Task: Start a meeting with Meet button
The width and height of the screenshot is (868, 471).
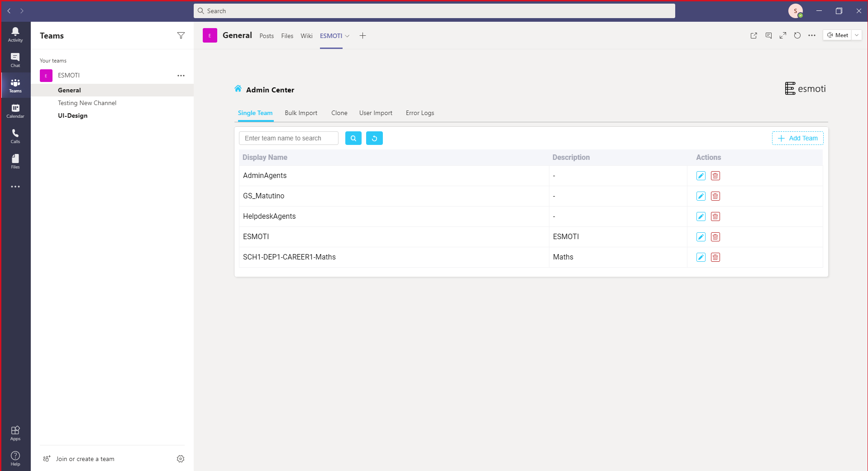Action: (x=838, y=35)
